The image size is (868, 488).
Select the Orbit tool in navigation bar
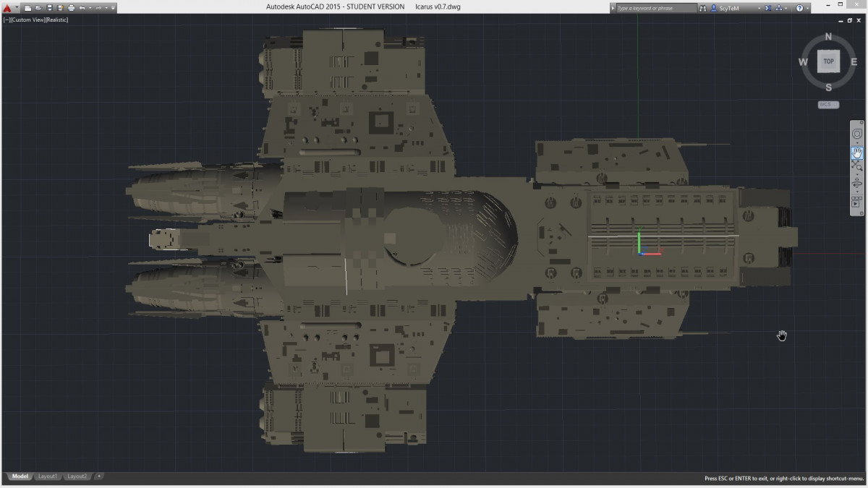pos(857,184)
